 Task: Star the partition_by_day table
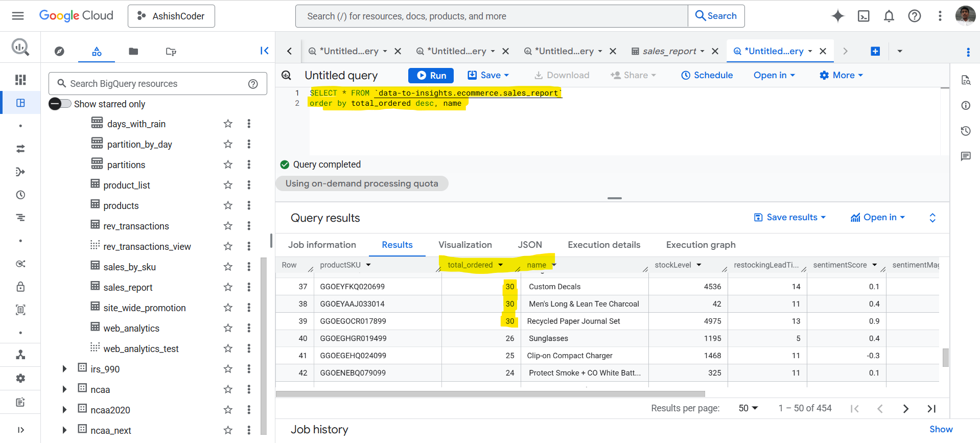228,144
